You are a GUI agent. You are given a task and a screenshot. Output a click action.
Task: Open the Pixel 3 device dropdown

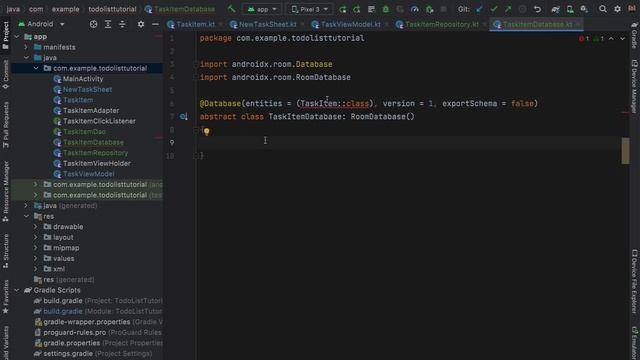(x=309, y=9)
